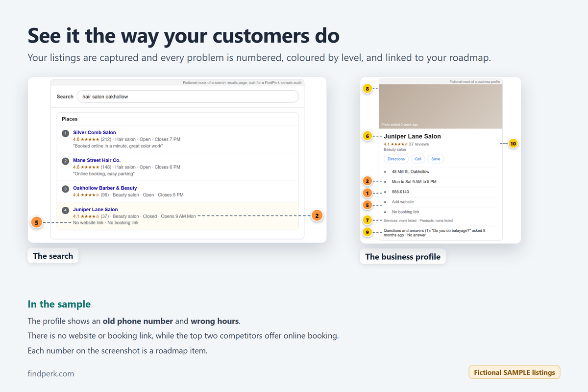588x392 pixels.
Task: Click the 'Closed · Opens 9 AM Mon' rating line
Action: click(x=134, y=216)
